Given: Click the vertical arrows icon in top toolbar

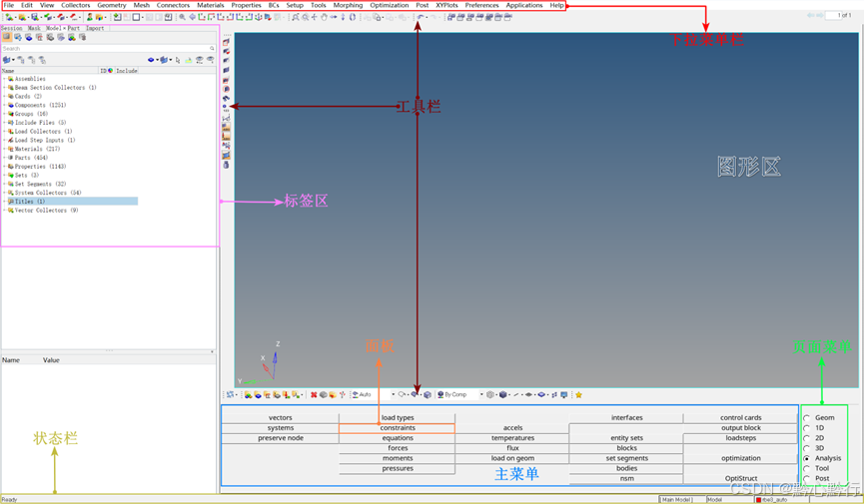Looking at the screenshot, I should coord(343,17).
